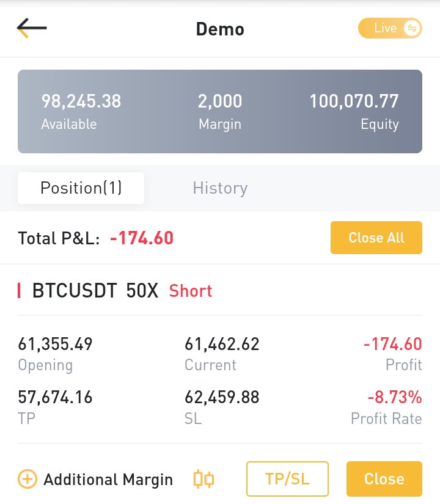Select the BTCUSDT 50X position header
This screenshot has height=504, width=440.
tap(95, 291)
